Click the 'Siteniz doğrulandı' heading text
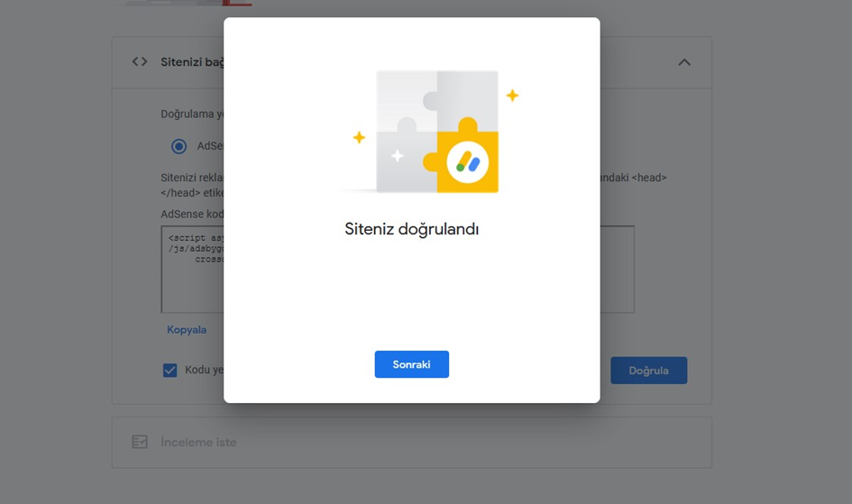Image resolution: width=852 pixels, height=504 pixels. [x=411, y=229]
